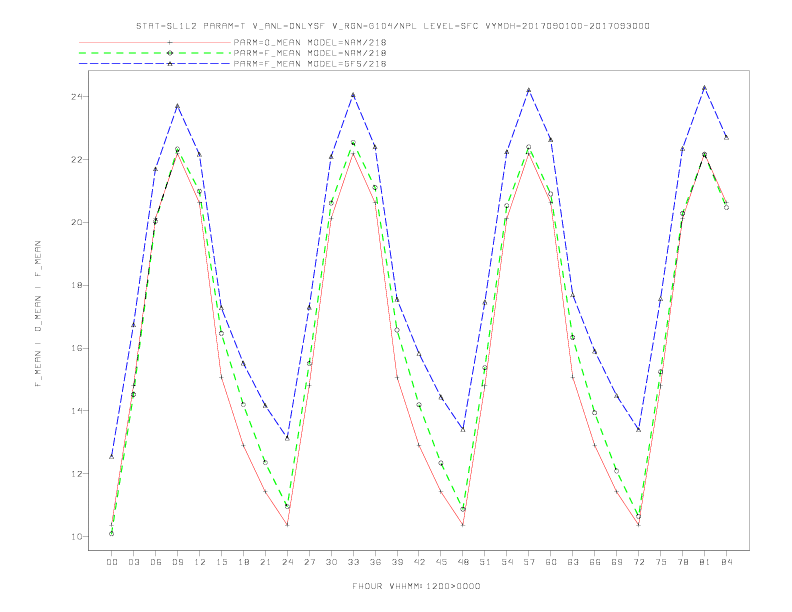Click x-axis forecast hour label 39
Screen dimensions: 792x612
coord(397,562)
